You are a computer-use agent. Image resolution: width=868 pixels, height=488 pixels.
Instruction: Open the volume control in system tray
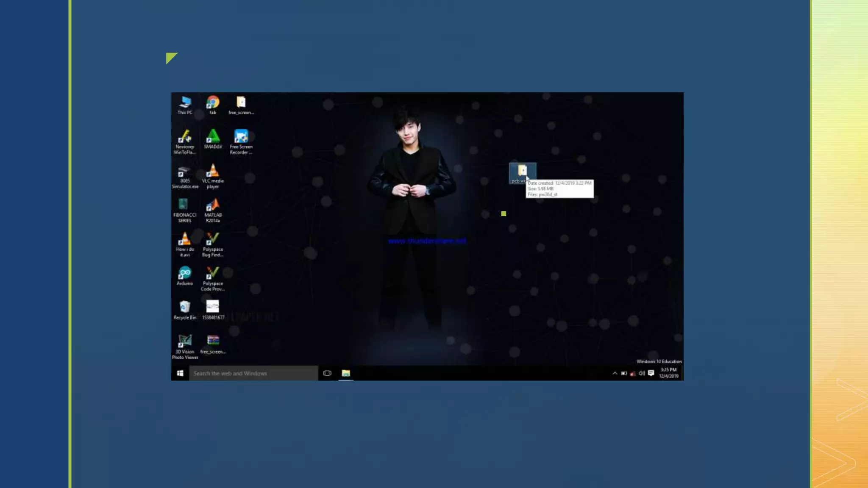[642, 373]
